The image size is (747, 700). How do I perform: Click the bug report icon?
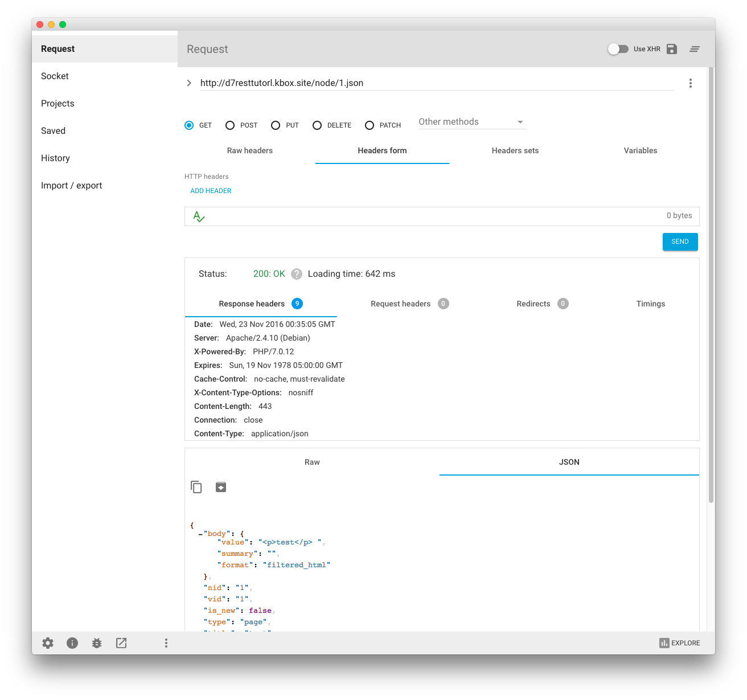click(97, 643)
